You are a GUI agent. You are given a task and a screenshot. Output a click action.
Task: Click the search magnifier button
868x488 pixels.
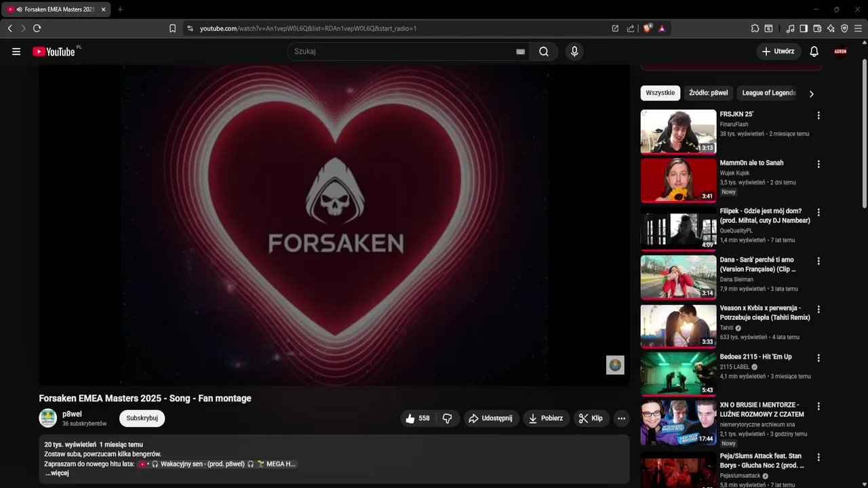[544, 52]
